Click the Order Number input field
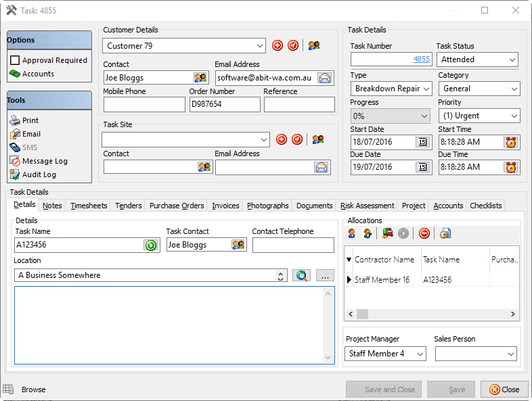532x401 pixels. click(x=224, y=104)
